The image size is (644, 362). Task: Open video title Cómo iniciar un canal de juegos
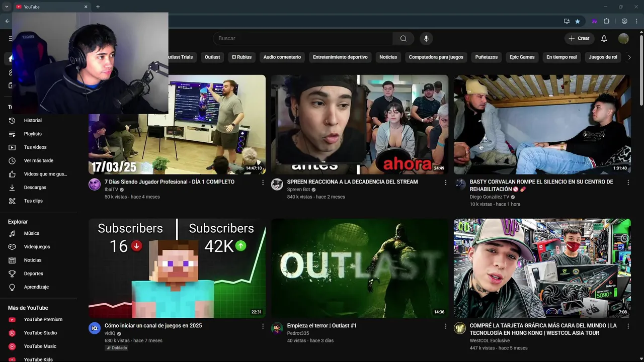click(x=153, y=326)
